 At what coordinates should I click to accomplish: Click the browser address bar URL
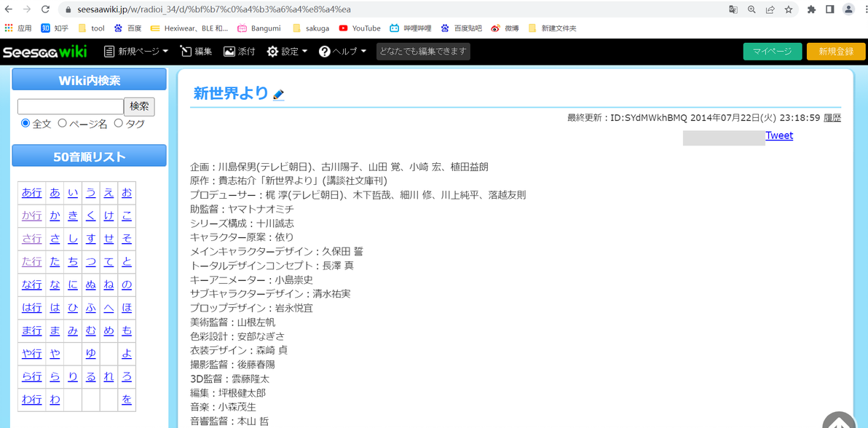213,10
